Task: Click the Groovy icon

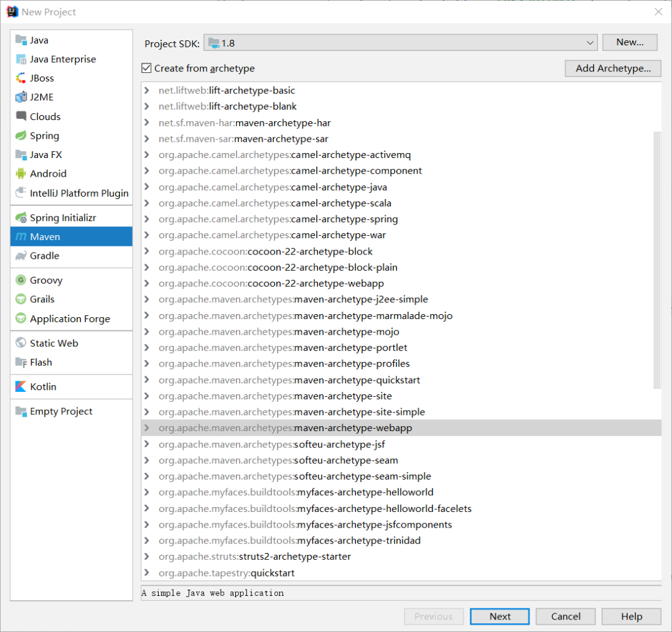Action: pos(21,280)
